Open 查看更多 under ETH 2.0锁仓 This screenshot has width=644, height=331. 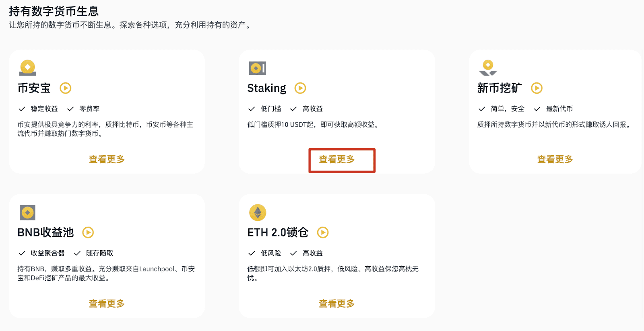click(337, 304)
